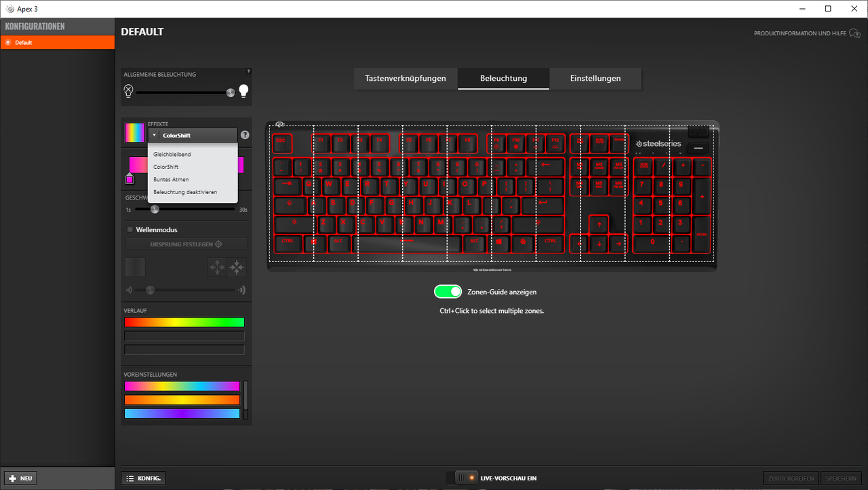The image size is (868, 490).
Task: Toggle the Live-Vorschau switch
Action: pos(461,478)
